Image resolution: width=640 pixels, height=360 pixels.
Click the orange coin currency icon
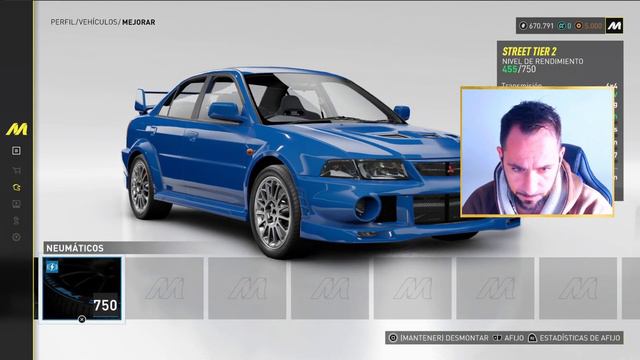coord(578,26)
